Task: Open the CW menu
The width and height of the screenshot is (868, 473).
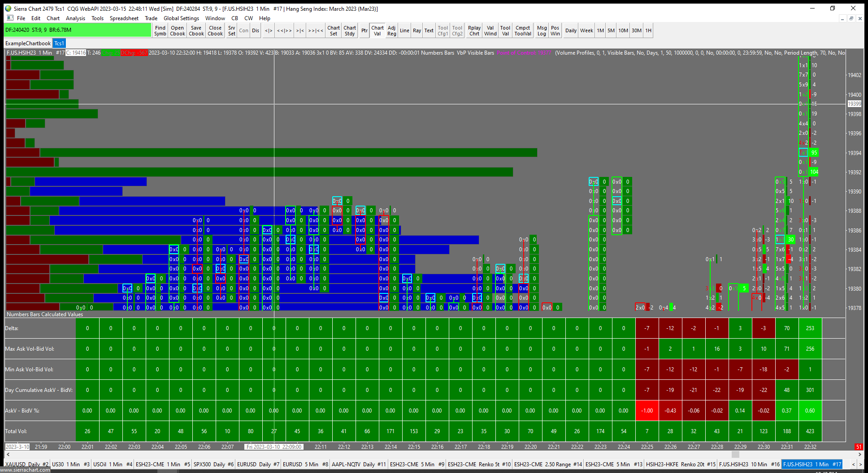Action: [249, 18]
